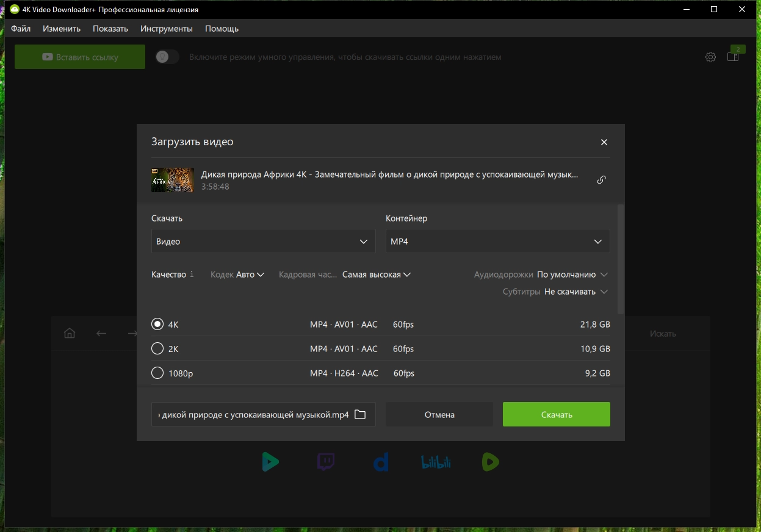This screenshot has height=532, width=761.
Task: Click the file name field ending in музыкой.mp4
Action: pos(253,414)
